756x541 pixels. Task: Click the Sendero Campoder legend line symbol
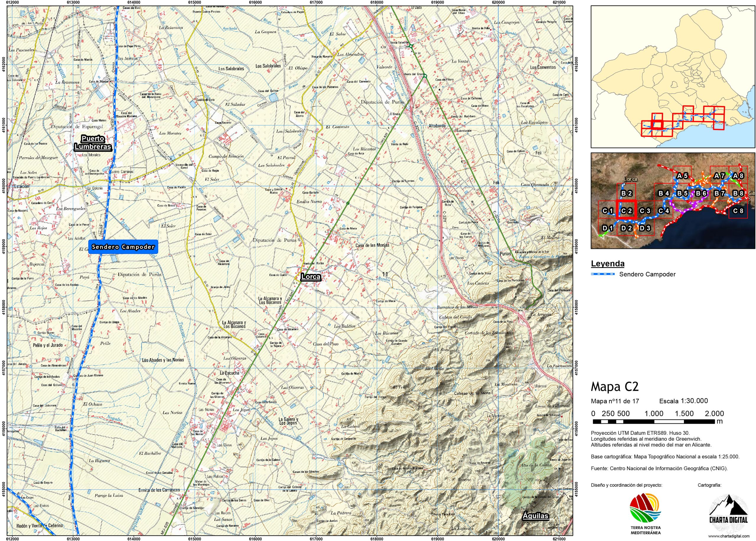coord(603,274)
